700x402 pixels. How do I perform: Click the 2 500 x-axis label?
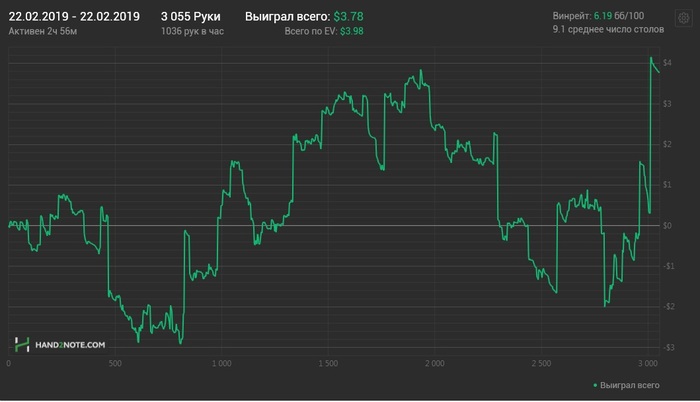[541, 364]
